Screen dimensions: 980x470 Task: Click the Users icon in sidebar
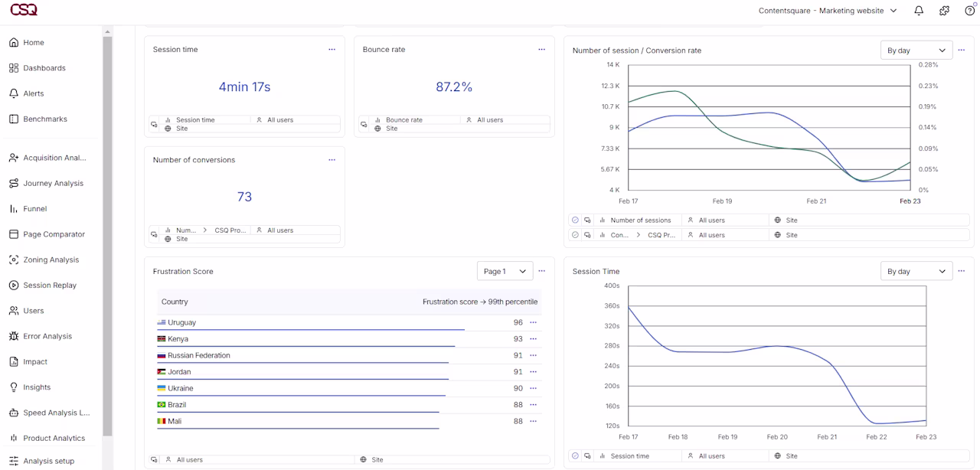14,311
